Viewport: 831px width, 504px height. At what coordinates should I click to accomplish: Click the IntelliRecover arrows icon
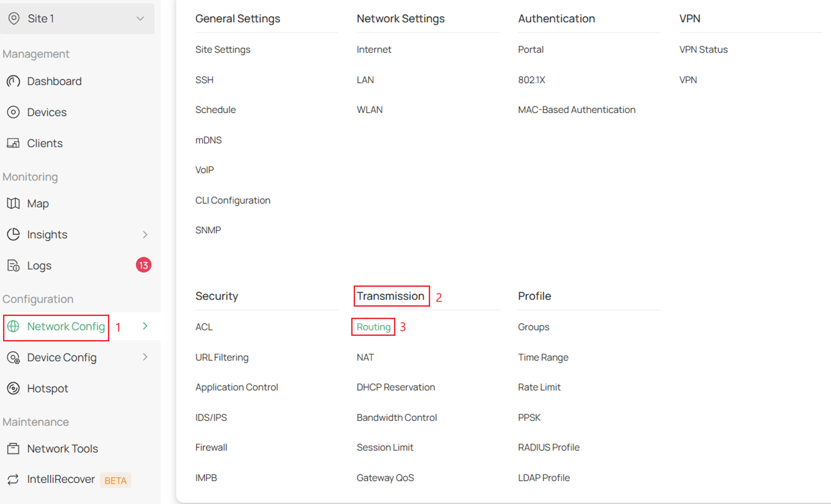[13, 479]
